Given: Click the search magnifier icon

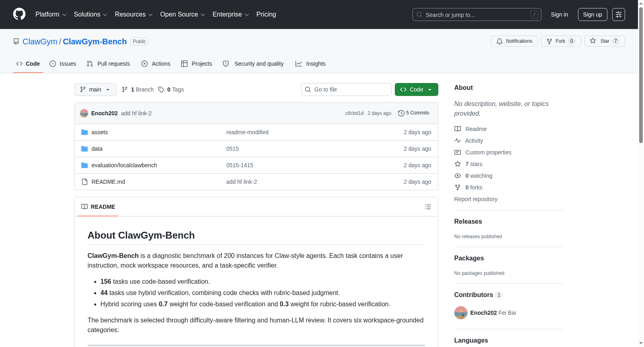Looking at the screenshot, I should coord(419,15).
